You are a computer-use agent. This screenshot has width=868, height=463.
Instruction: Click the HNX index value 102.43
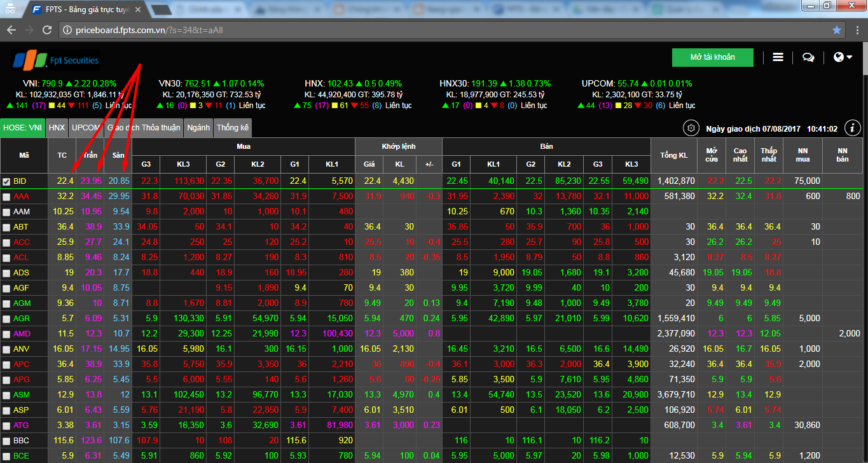click(341, 83)
